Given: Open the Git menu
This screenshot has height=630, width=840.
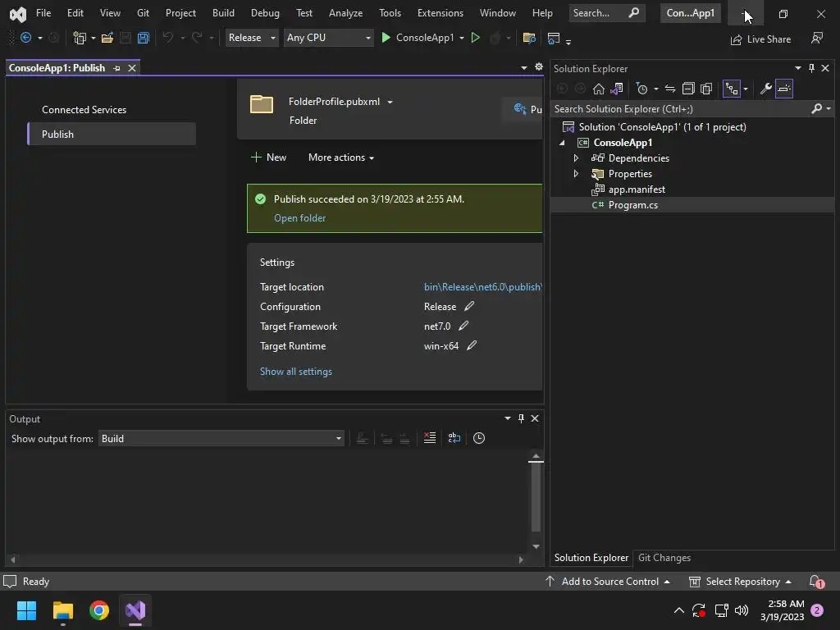Looking at the screenshot, I should click(143, 13).
